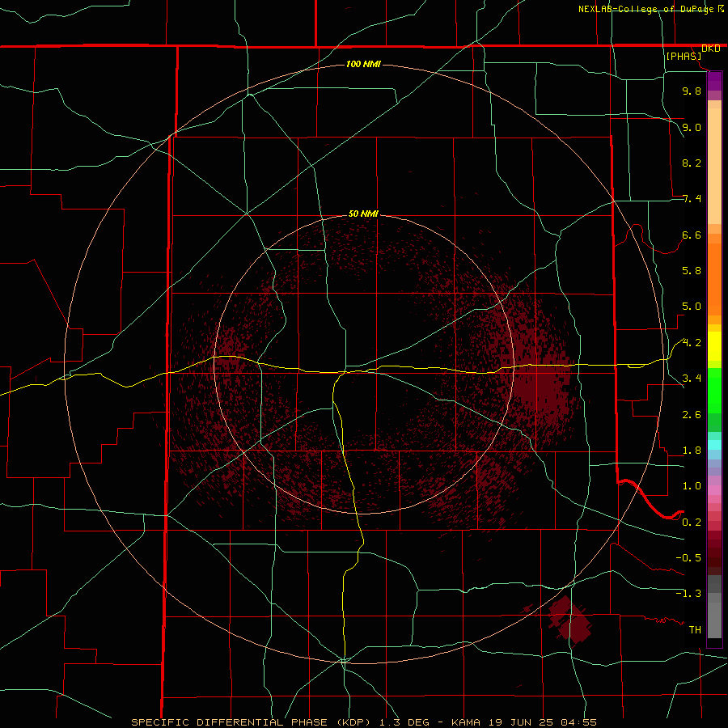Click the 5.0 value on the scale
This screenshot has height=728, width=728.
pos(692,307)
